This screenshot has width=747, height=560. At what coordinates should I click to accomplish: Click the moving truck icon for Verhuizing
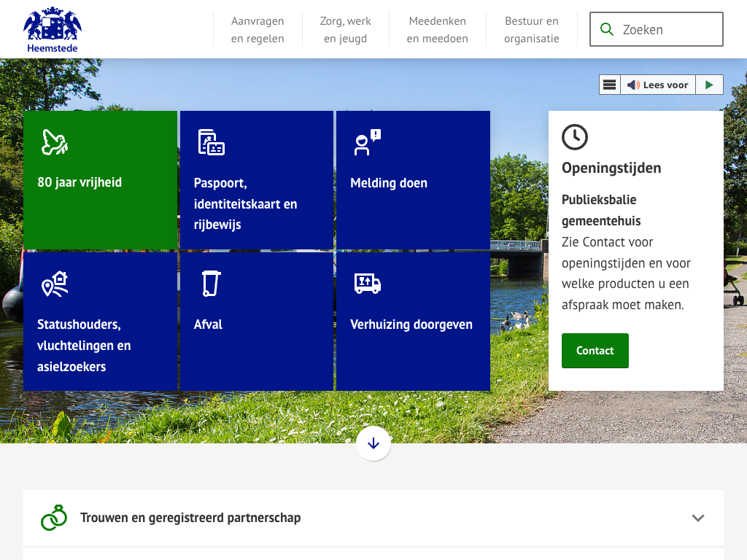pos(367,284)
